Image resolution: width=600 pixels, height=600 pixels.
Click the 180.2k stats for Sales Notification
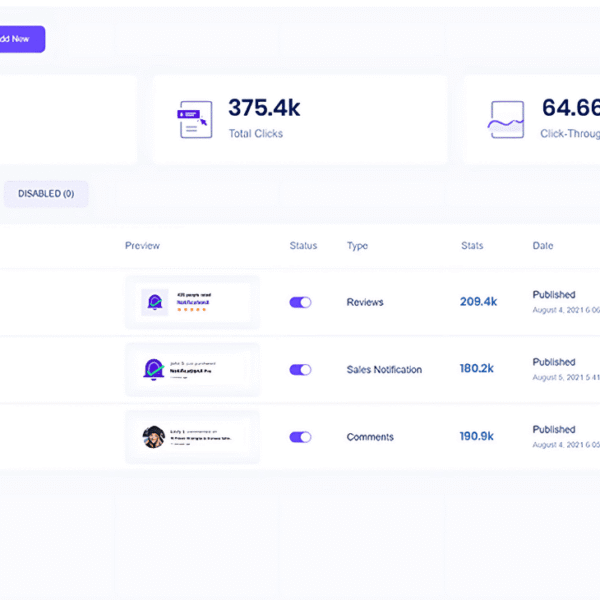478,369
